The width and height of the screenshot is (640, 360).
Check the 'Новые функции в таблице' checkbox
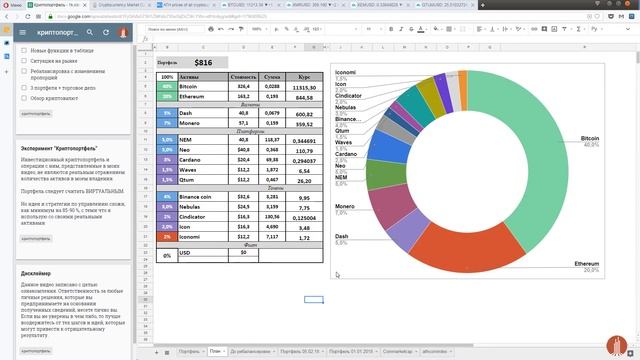point(24,50)
